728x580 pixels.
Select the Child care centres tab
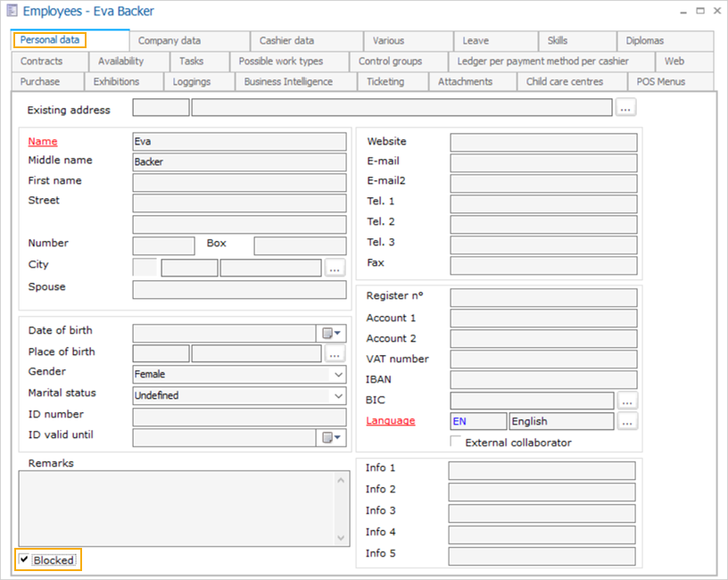click(565, 81)
